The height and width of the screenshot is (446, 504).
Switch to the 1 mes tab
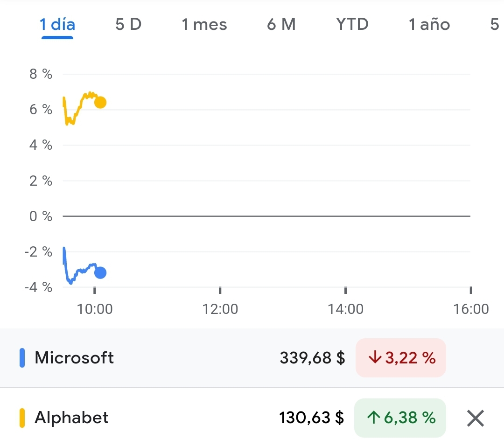pyautogui.click(x=204, y=24)
